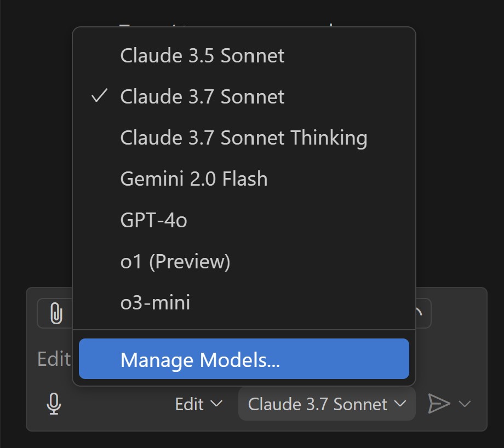Viewport: 504px width, 448px height.
Task: Expand the send options chevron
Action: (465, 404)
